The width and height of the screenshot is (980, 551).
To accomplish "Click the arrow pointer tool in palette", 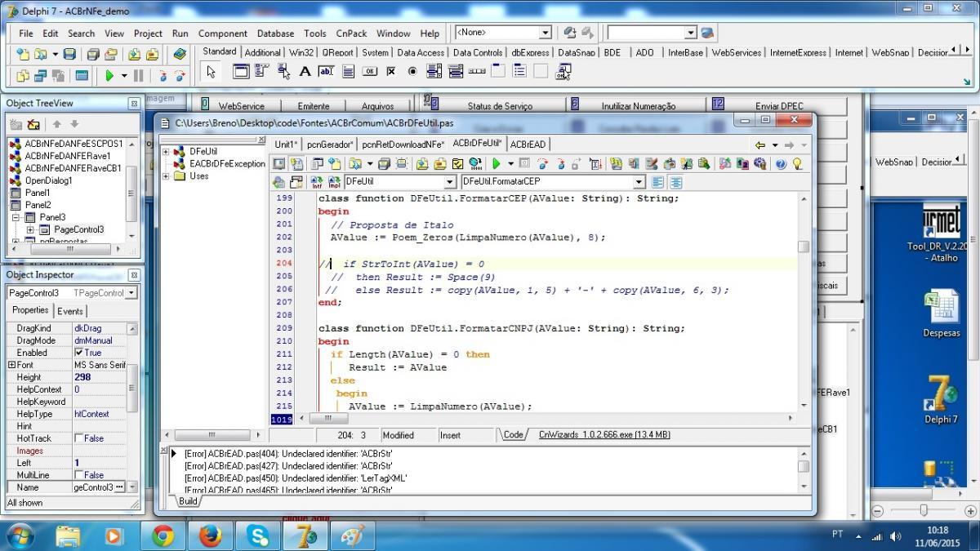I will [x=211, y=71].
